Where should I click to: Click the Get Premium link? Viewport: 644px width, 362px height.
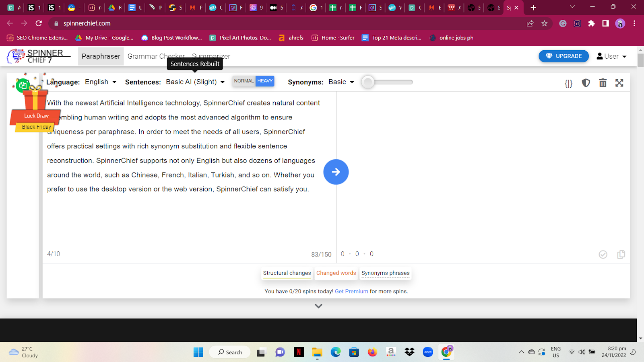[x=351, y=292]
